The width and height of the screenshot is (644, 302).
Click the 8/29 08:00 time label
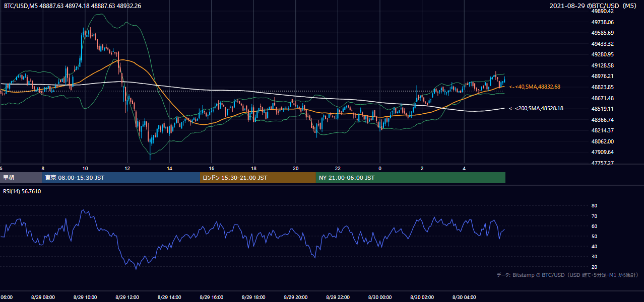pyautogui.click(x=43, y=297)
